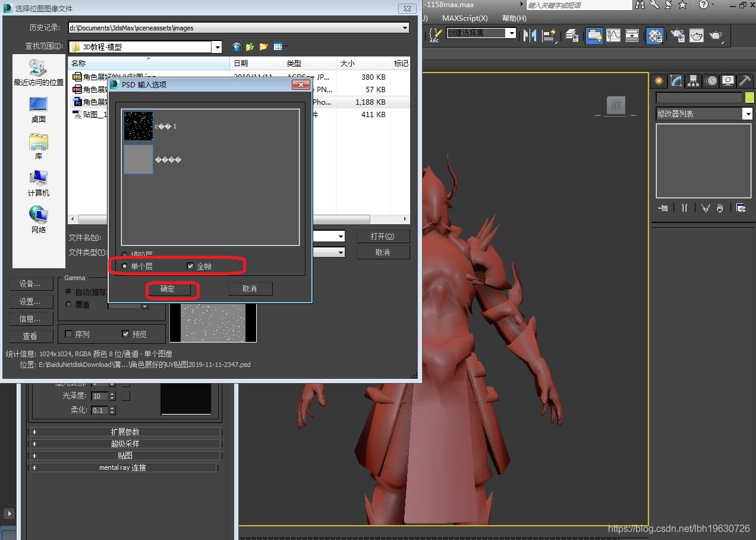Open the 帮助(H) menu

click(514, 18)
